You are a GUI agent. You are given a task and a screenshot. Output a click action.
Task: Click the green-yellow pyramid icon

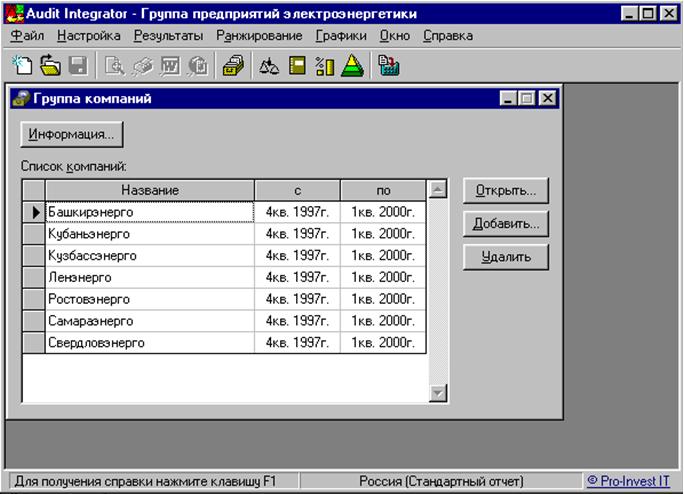click(352, 65)
